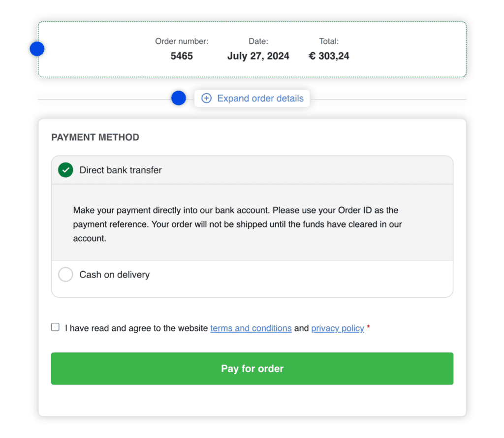Click the green checkmark on Direct bank transfer
504x438 pixels.
click(65, 170)
